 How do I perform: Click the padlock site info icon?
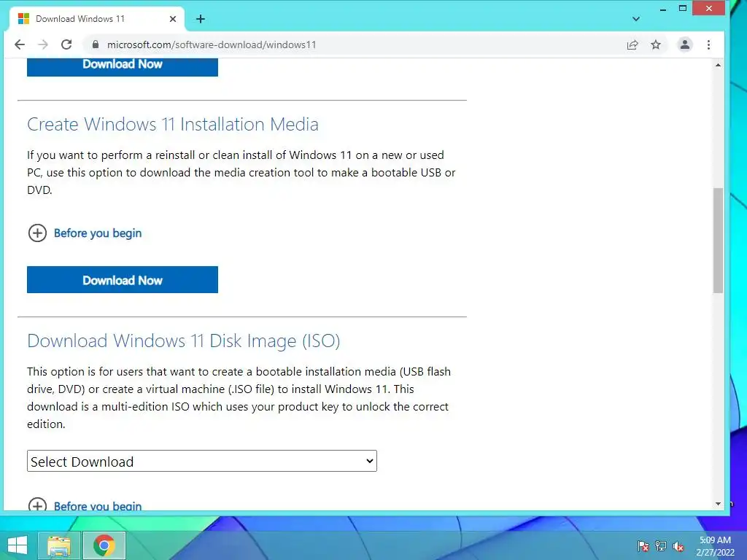click(96, 44)
